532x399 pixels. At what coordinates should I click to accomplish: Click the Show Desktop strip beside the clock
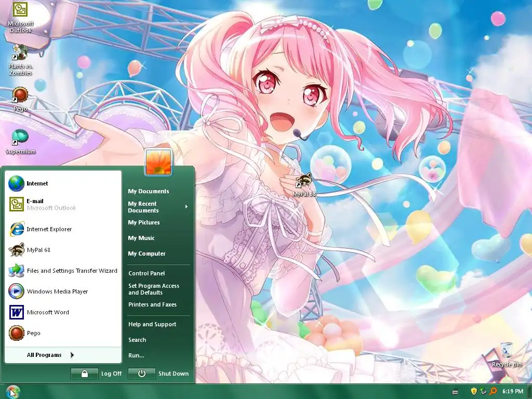coord(529,392)
